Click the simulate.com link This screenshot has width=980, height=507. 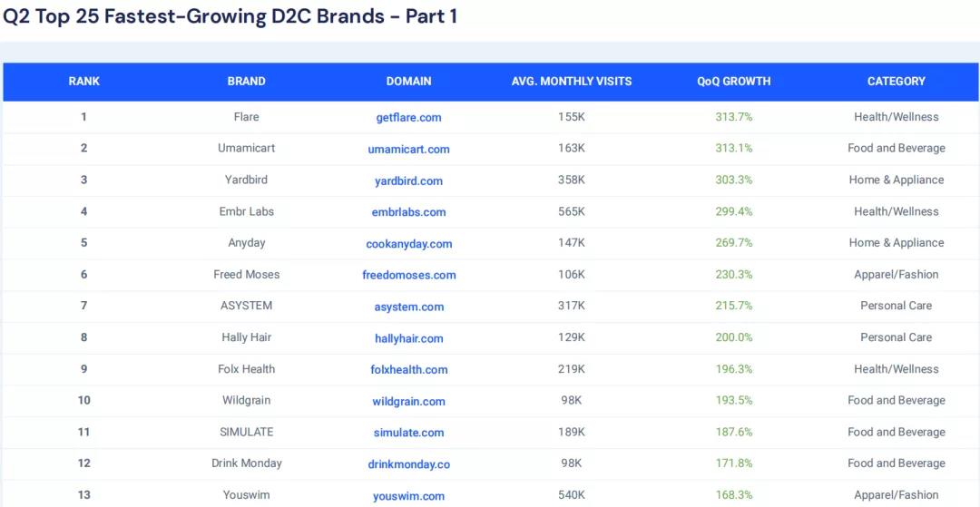(408, 433)
